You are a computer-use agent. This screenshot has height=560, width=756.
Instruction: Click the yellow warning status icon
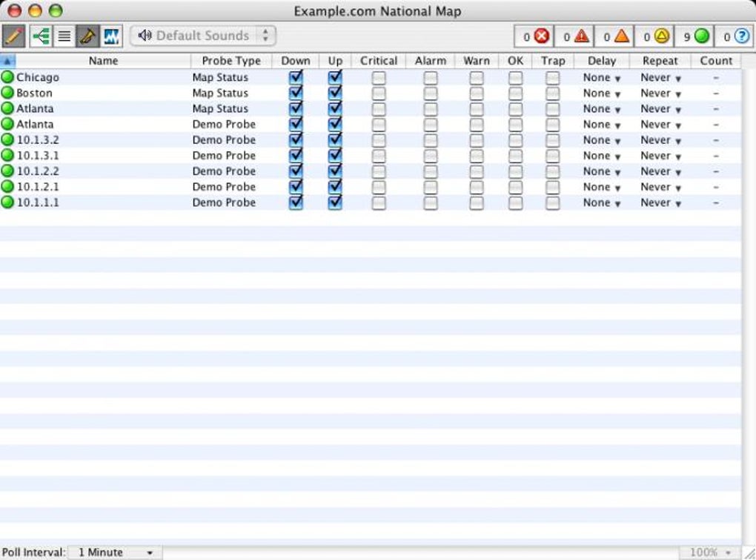662,36
